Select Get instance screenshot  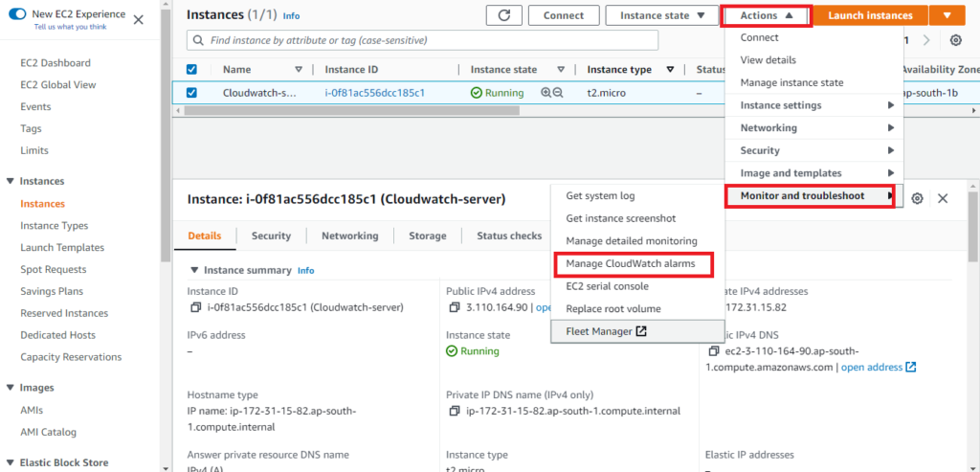[x=637, y=218]
